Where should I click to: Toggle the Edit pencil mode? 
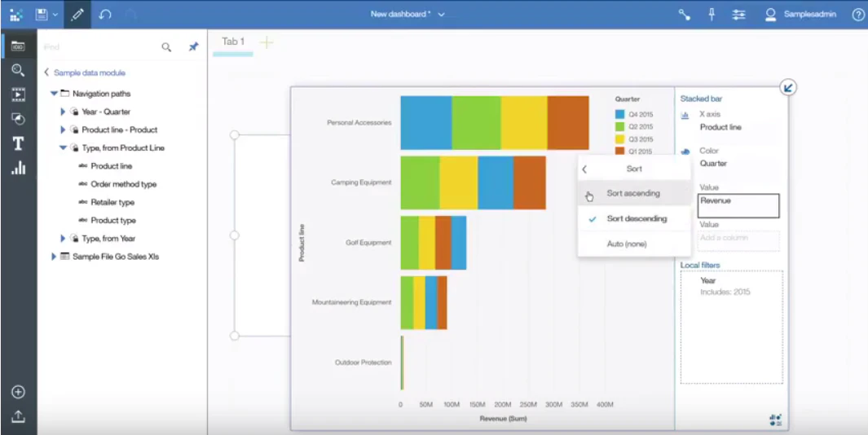tap(77, 15)
